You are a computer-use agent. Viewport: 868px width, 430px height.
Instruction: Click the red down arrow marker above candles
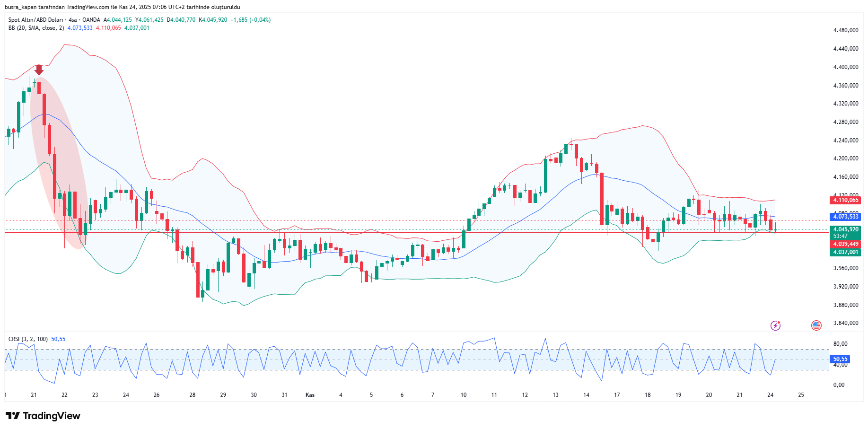pos(39,70)
